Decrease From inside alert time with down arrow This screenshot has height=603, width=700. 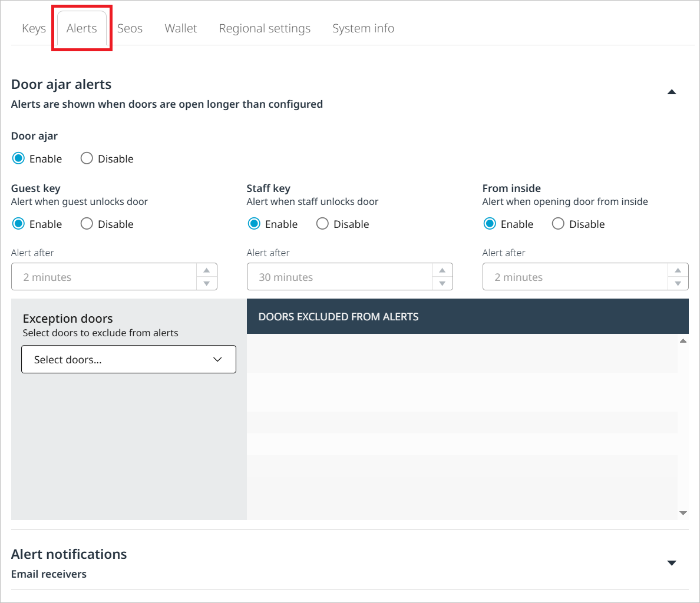678,283
